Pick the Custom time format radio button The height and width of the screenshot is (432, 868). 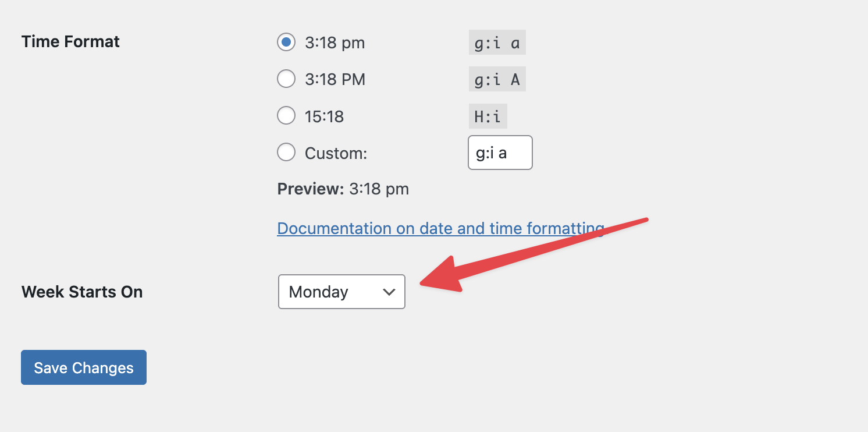click(286, 153)
